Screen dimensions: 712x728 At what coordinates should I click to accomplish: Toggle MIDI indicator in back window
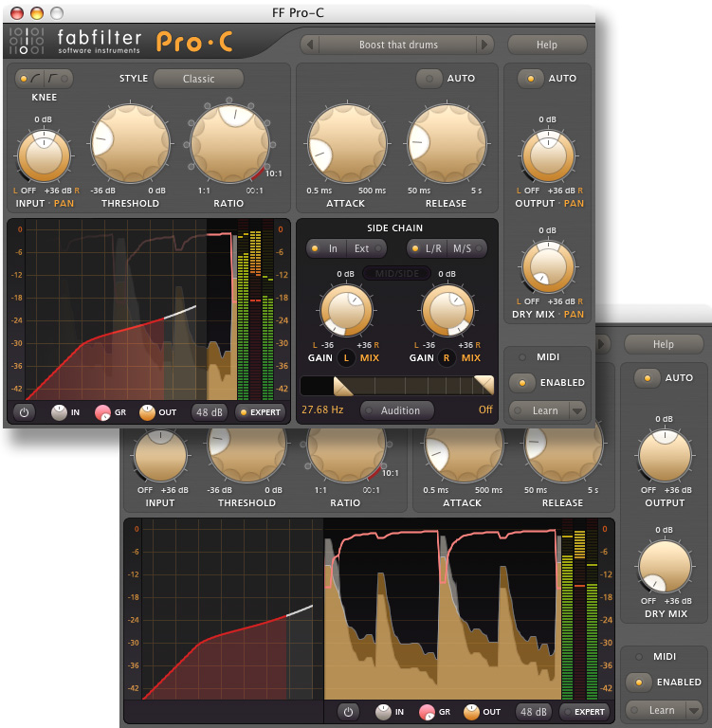639,657
